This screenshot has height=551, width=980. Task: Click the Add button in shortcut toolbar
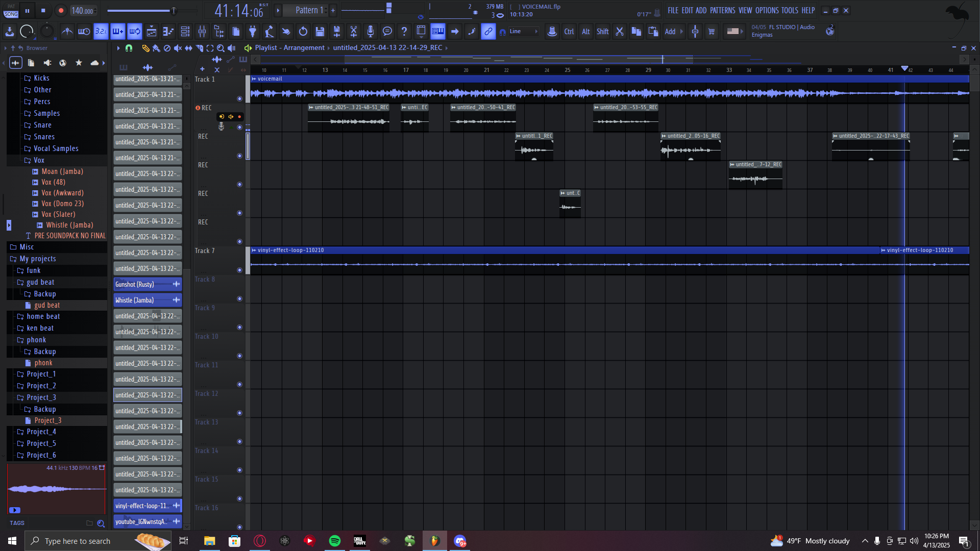tap(670, 32)
